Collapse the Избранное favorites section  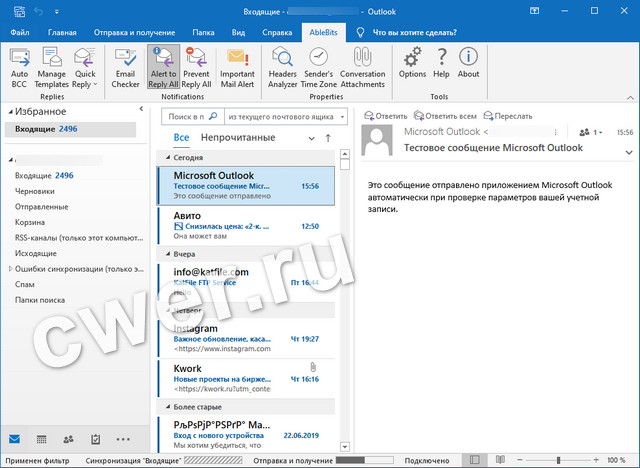coord(9,113)
